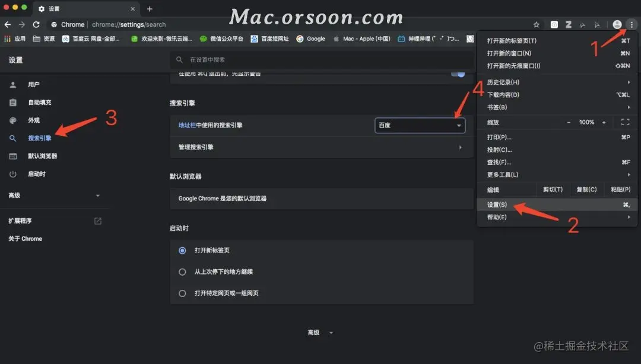Open 百度云 网盘 bookmark
The image size is (641, 364).
point(91,39)
